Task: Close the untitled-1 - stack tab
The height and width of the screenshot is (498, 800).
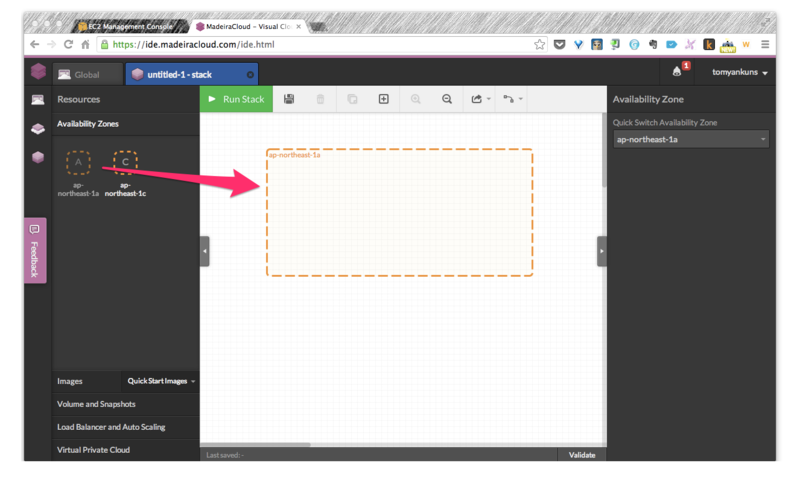Action: tap(250, 74)
